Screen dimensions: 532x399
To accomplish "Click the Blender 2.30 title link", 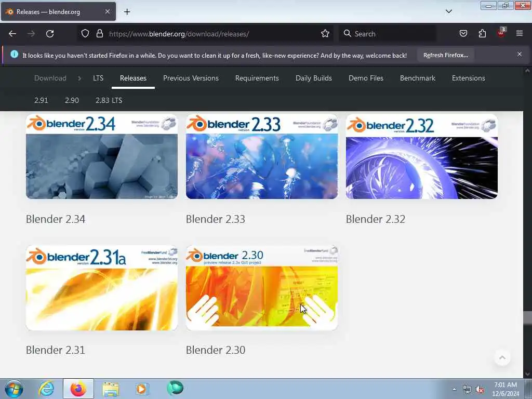I will pos(216,350).
